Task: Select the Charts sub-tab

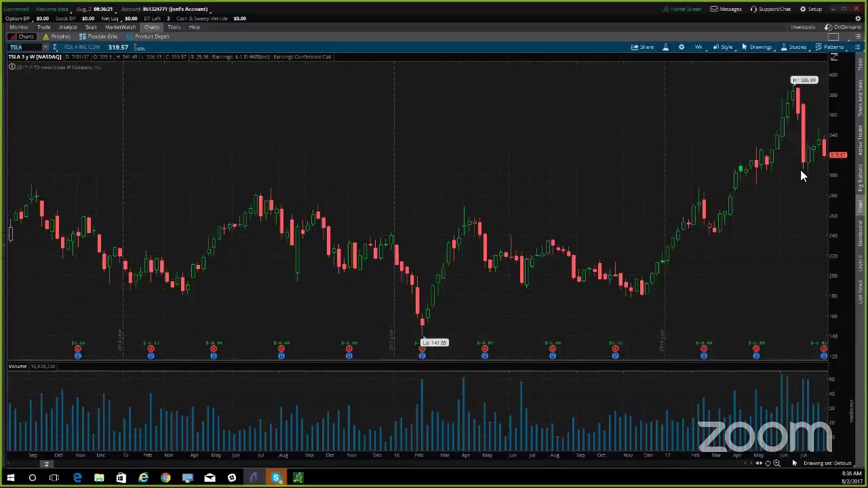Action: [22, 37]
